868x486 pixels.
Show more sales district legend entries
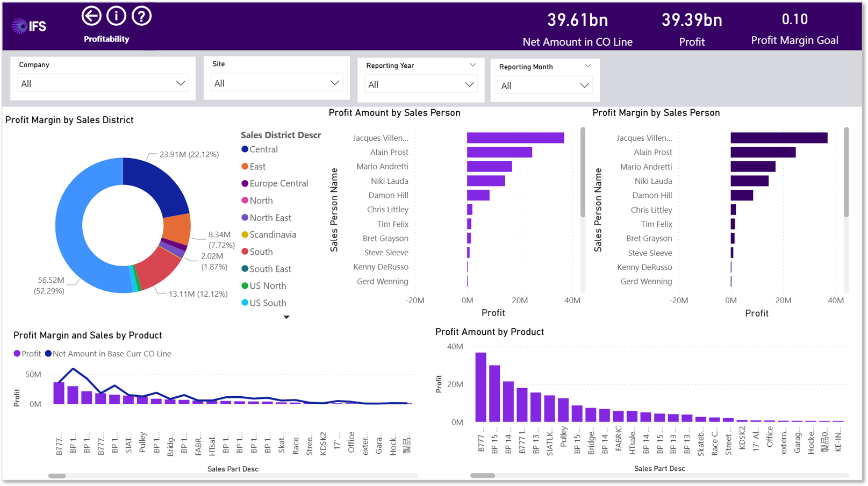coord(286,317)
